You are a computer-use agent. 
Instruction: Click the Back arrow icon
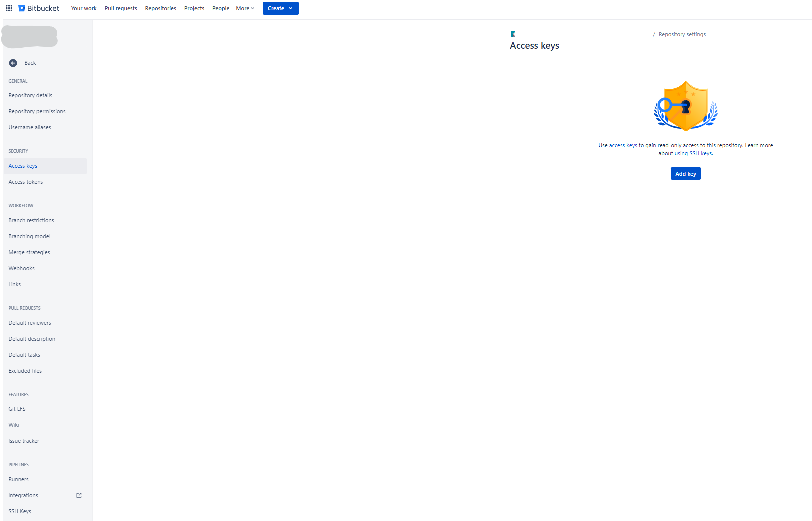click(x=13, y=63)
